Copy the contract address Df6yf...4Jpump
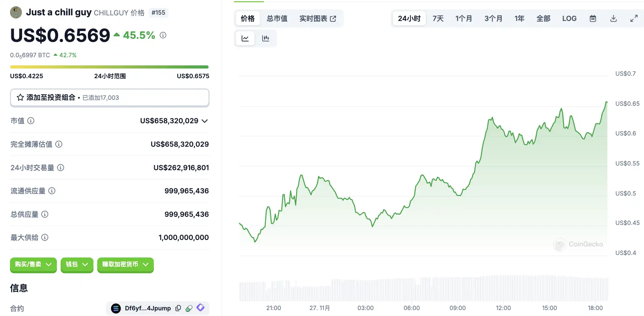The width and height of the screenshot is (644, 316). coord(178,308)
